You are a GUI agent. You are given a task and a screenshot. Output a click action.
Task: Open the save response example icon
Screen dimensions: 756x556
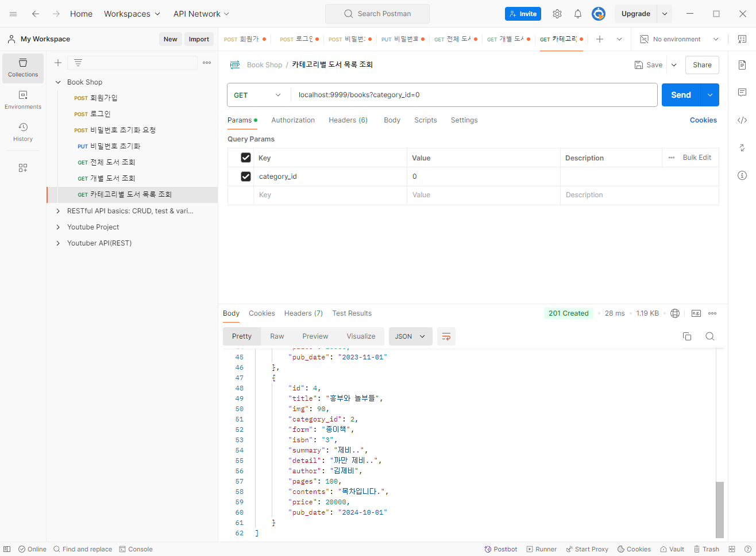click(x=696, y=313)
